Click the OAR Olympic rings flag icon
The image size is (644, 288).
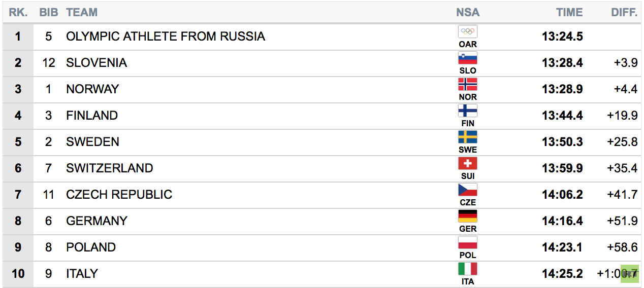[468, 32]
